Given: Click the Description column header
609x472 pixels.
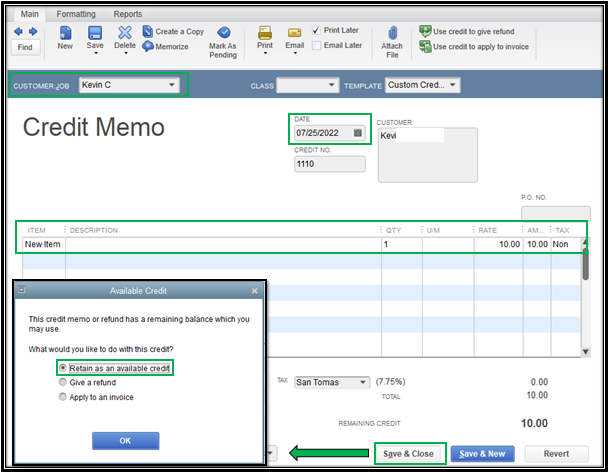Looking at the screenshot, I should 94,230.
